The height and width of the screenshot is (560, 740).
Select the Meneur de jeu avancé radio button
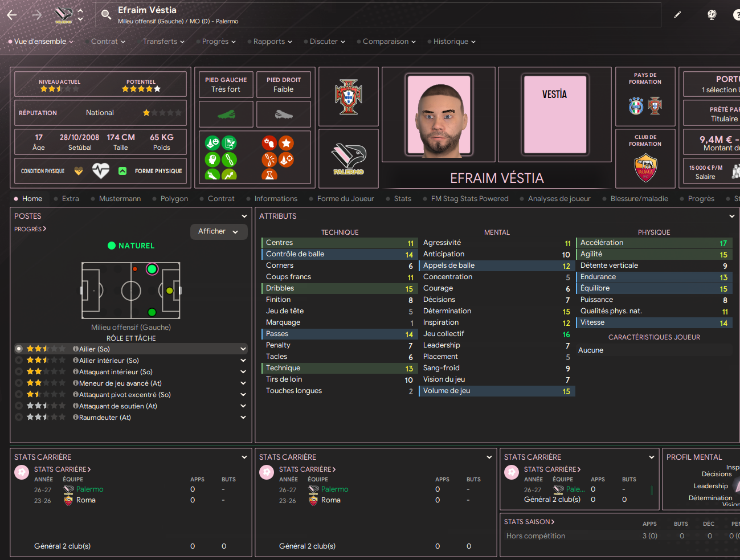point(19,383)
